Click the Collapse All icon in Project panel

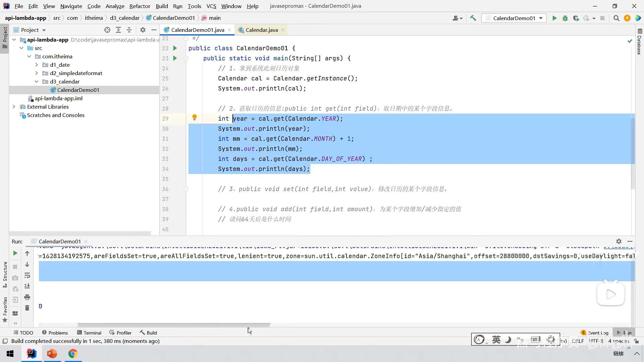point(129,30)
